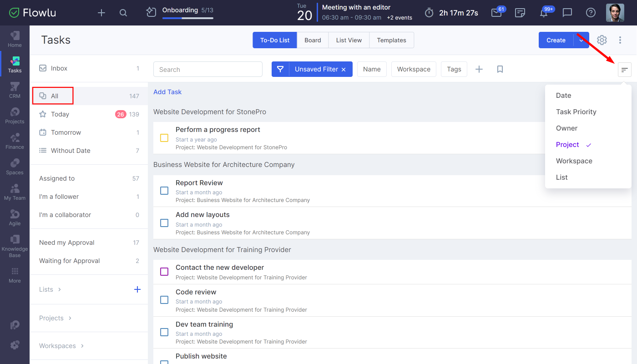This screenshot has height=364, width=637.
Task: Open the Projects module in sidebar
Action: click(x=15, y=116)
